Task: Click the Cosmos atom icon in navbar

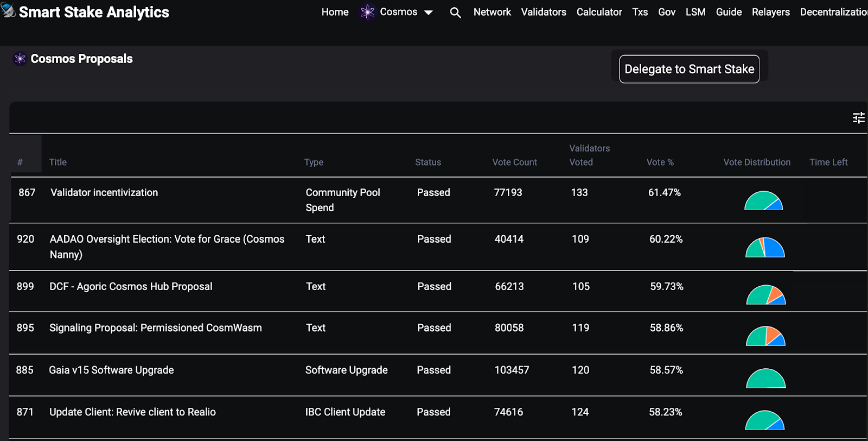Action: [367, 12]
